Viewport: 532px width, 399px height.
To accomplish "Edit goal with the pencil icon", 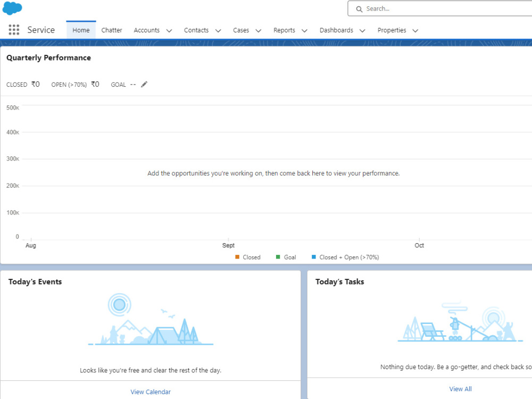I will point(144,85).
